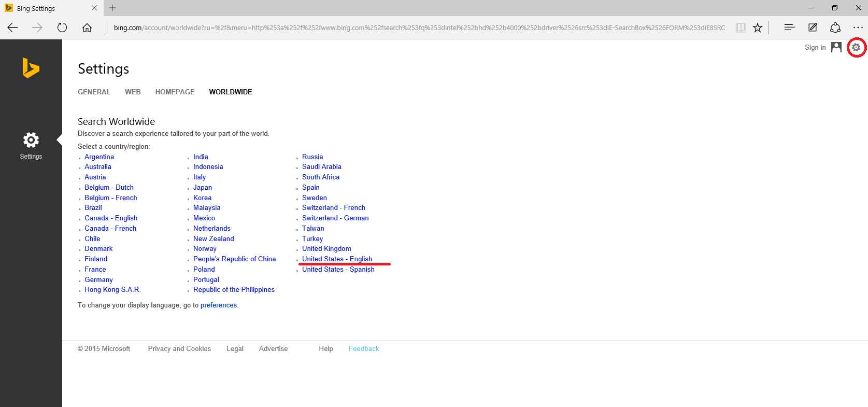This screenshot has width=868, height=407.
Task: Select Russia region
Action: 312,157
